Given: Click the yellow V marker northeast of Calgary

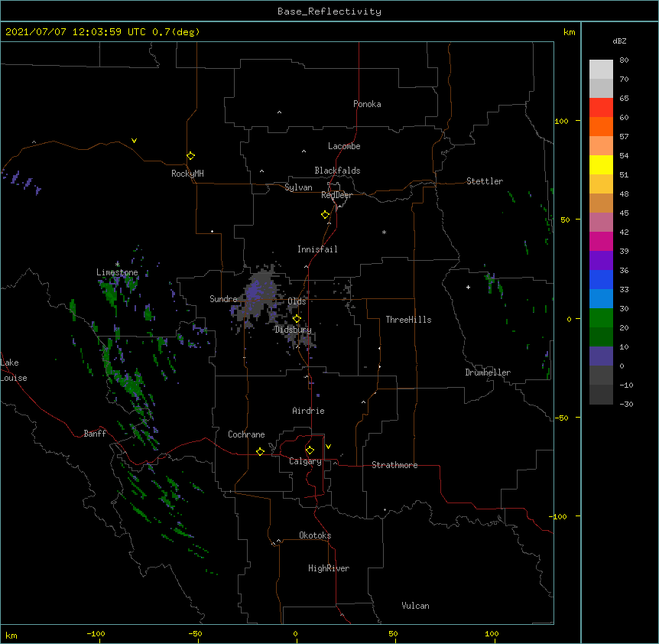Looking at the screenshot, I should [x=328, y=447].
